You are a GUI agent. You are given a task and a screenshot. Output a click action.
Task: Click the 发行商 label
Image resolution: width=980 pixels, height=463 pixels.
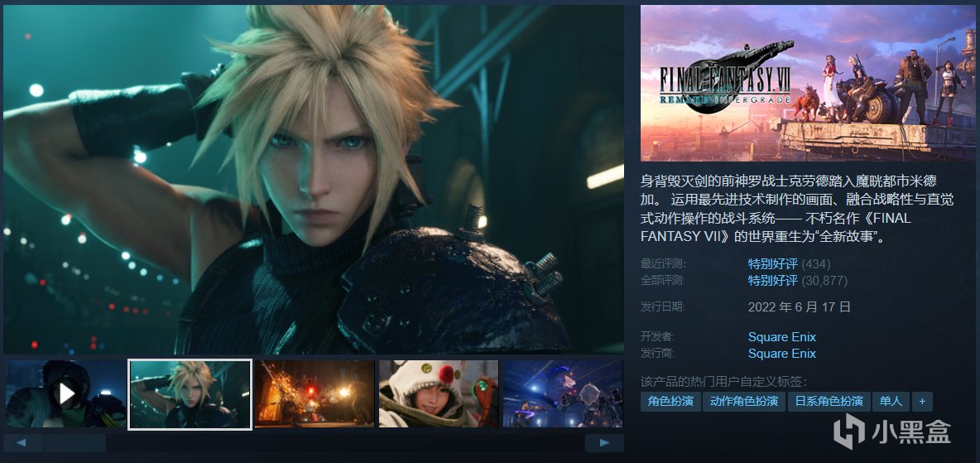pos(657,354)
